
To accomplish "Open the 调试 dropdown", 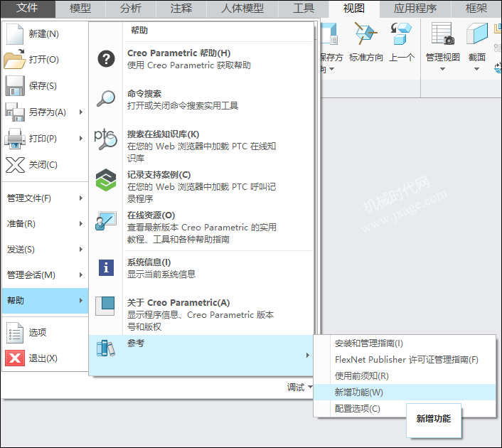I will 299,388.
